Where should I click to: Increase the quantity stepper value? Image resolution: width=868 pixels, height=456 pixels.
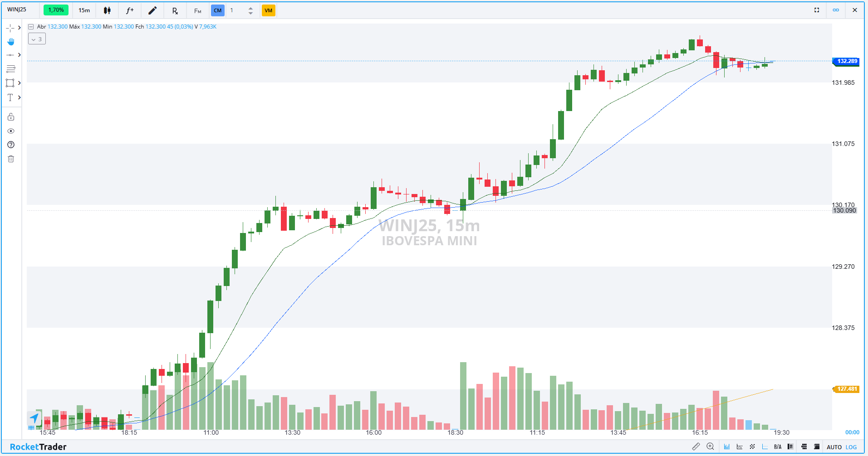pyautogui.click(x=250, y=8)
